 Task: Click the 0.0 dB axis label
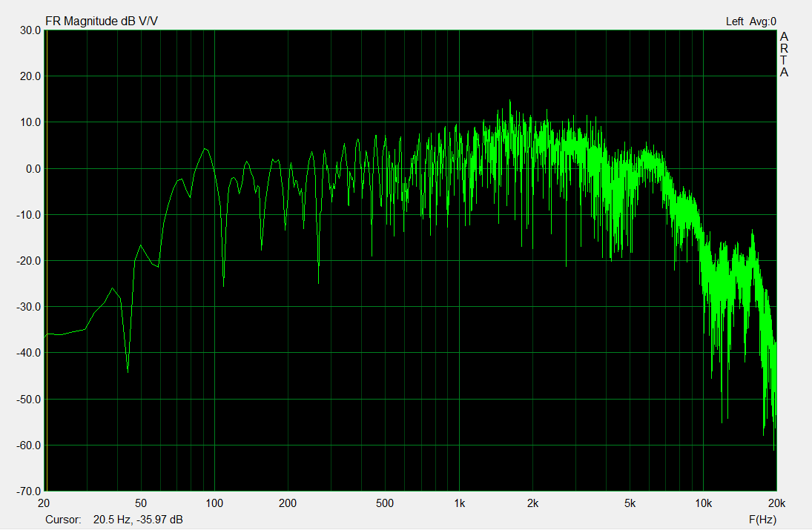coord(33,169)
